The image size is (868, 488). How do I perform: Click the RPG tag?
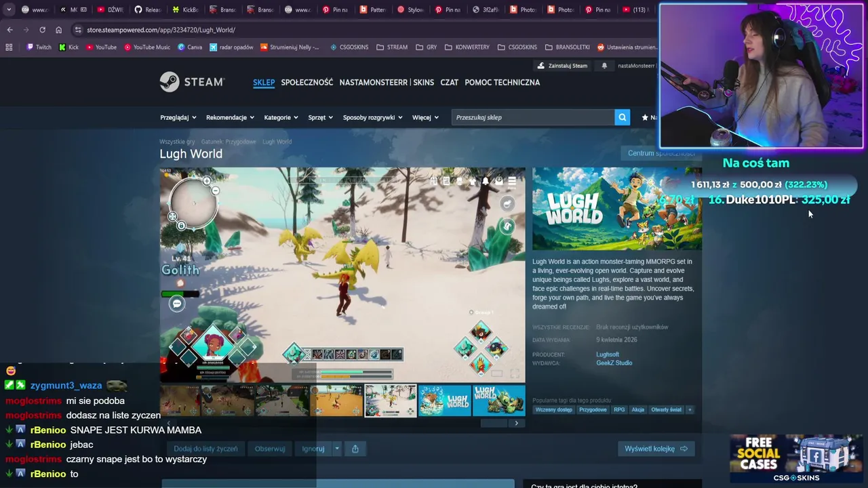(619, 409)
